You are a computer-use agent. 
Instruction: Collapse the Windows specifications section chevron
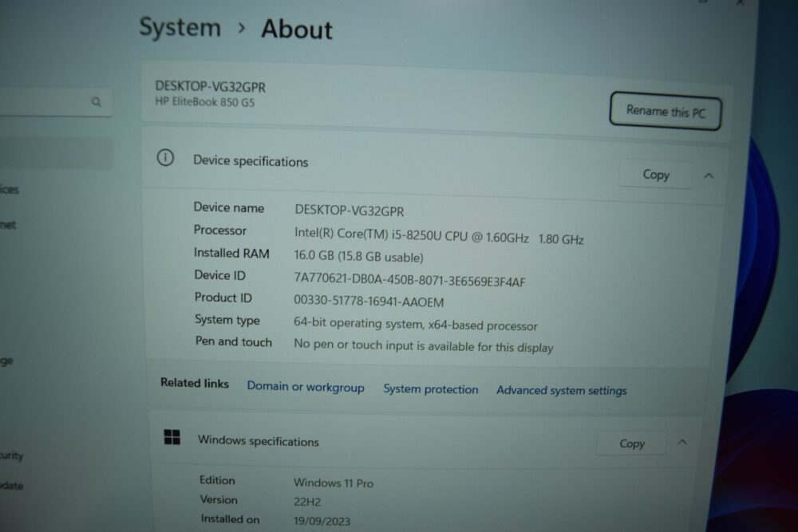pos(682,443)
